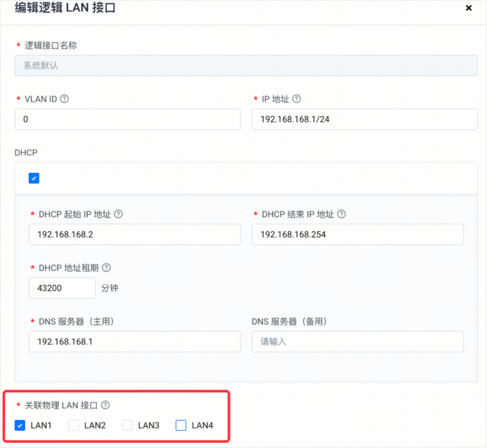Enable the LAN3 checkbox
The height and width of the screenshot is (448, 487).
point(127,426)
